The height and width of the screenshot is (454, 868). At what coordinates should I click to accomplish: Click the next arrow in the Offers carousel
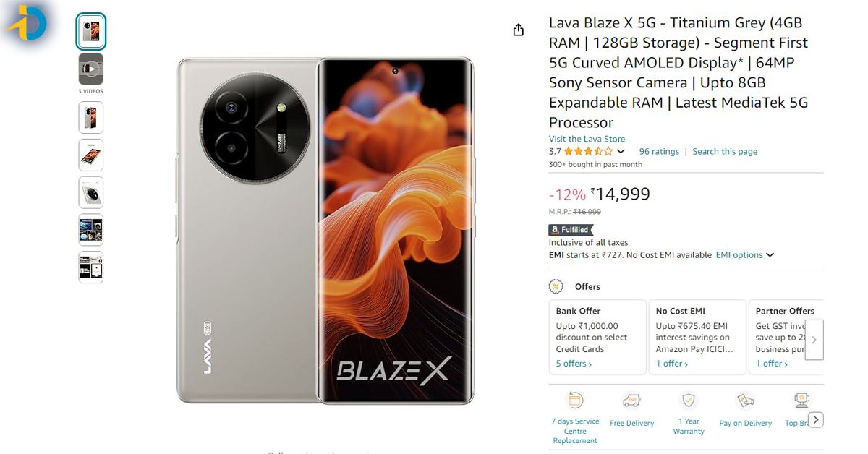[814, 340]
